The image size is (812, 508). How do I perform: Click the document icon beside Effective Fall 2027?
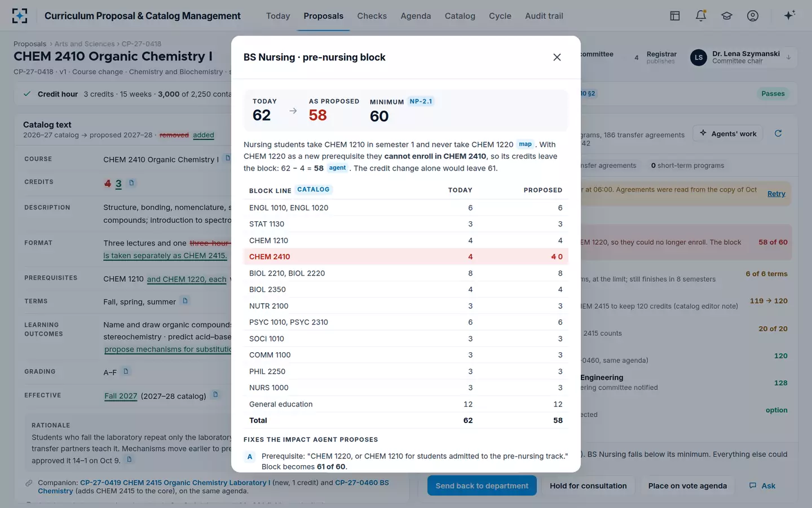click(215, 395)
